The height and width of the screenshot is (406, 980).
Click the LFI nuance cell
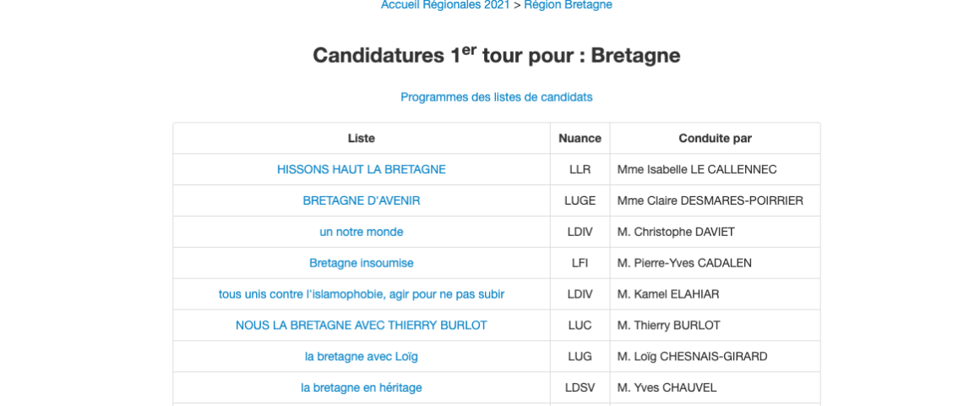[580, 263]
